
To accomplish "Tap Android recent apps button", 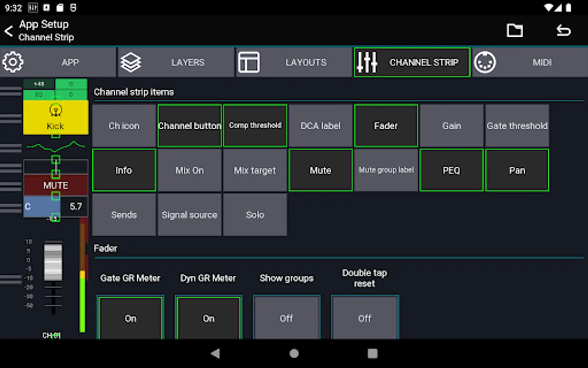I will [372, 353].
